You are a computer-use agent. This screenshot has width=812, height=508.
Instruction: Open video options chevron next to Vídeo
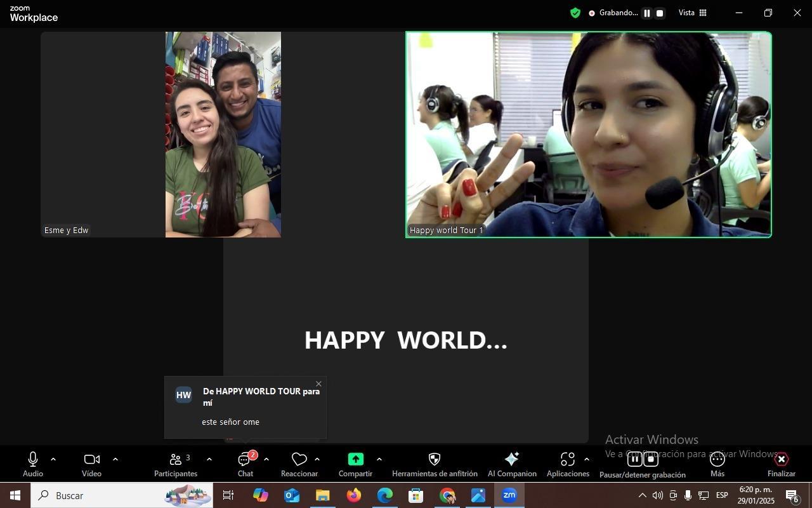click(115, 459)
